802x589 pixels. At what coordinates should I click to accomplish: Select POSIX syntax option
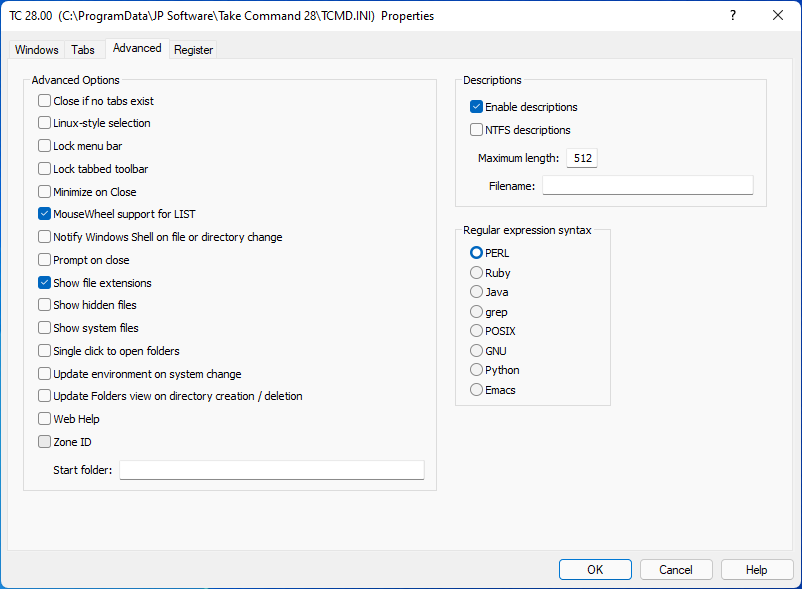[x=476, y=331]
